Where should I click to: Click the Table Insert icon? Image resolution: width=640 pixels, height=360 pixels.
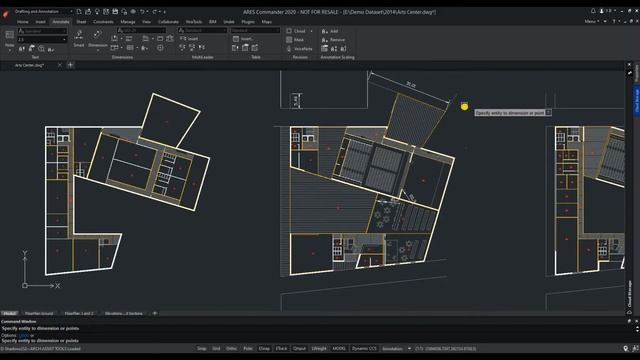[236, 39]
